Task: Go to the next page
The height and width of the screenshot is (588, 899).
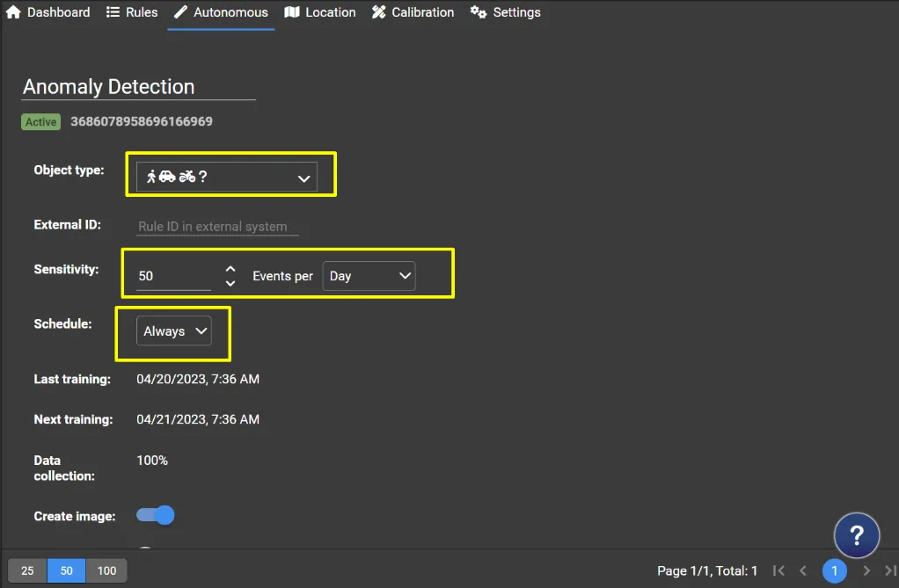Action: point(866,570)
